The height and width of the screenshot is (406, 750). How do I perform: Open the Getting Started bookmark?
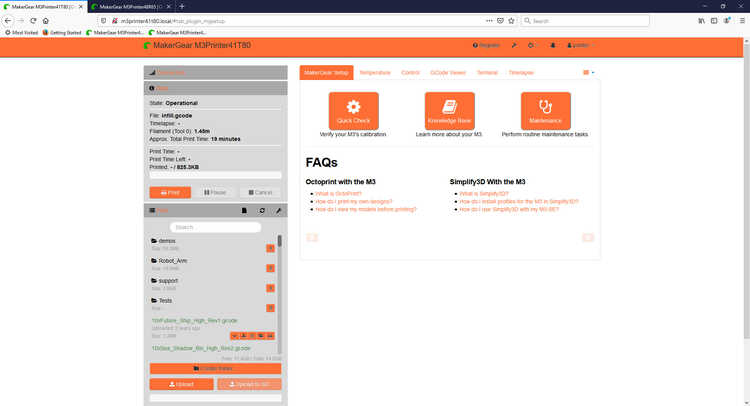click(x=62, y=33)
